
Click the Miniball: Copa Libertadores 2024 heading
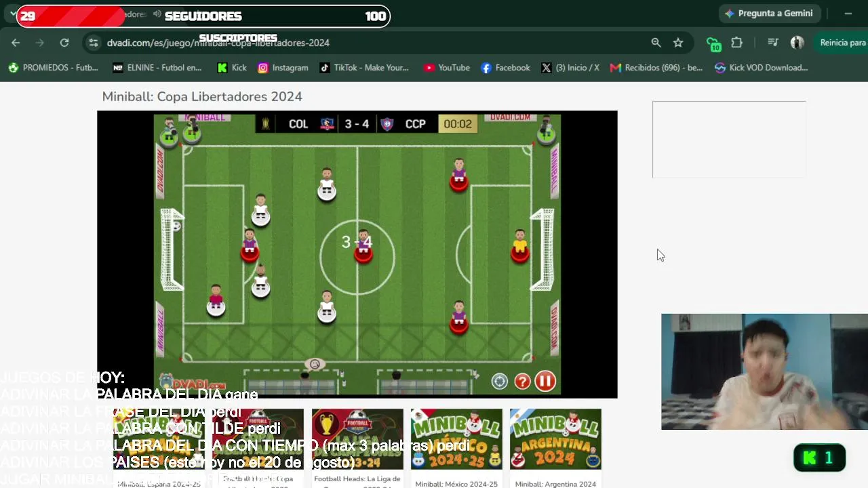202,96
